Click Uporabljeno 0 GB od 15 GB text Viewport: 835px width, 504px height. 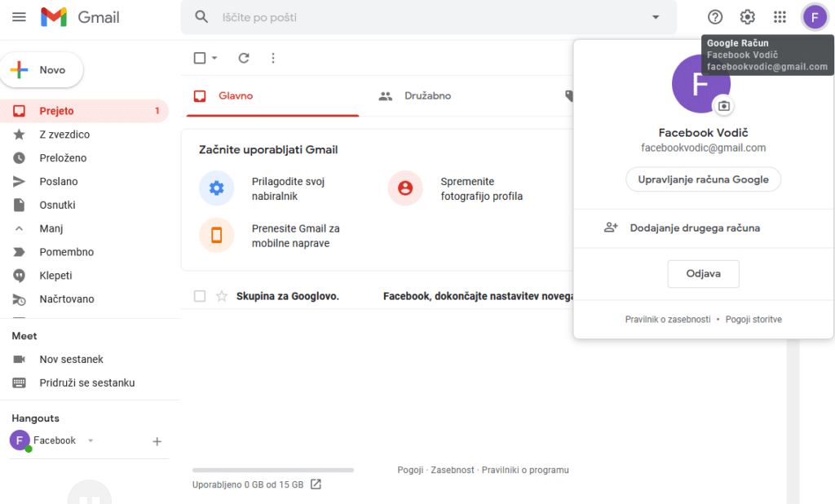248,484
